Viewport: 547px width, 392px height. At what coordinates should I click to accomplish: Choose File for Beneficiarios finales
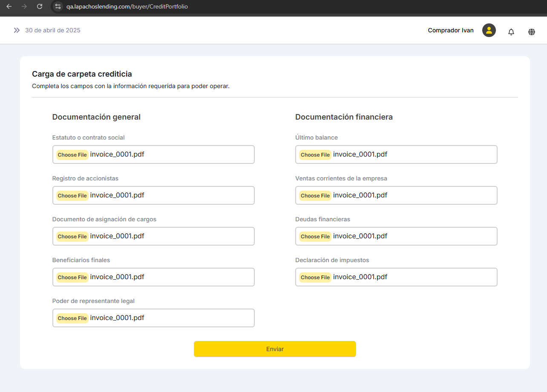[72, 278]
